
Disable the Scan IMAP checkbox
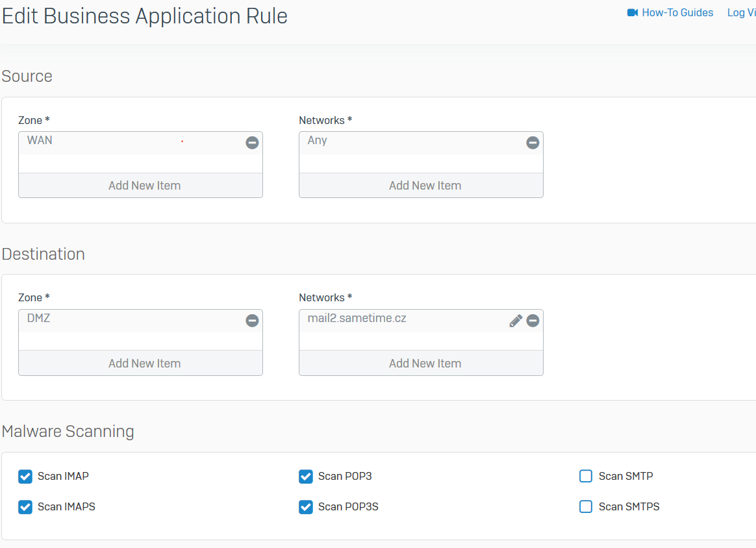pyautogui.click(x=25, y=477)
